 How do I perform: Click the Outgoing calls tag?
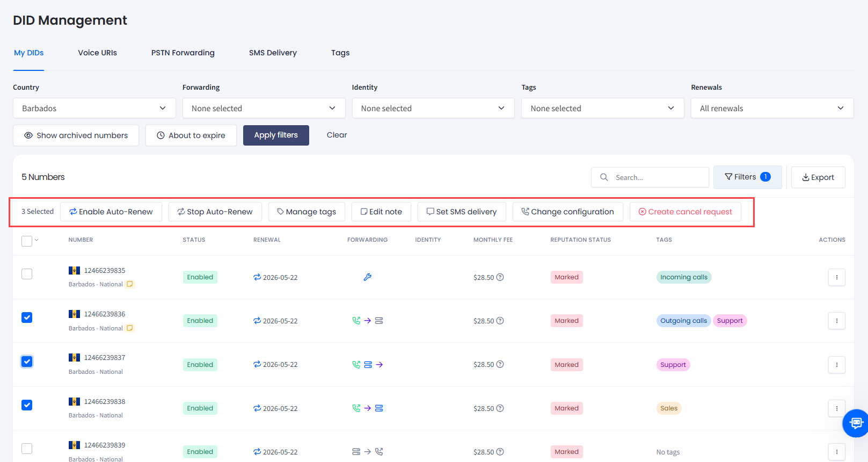[684, 321]
